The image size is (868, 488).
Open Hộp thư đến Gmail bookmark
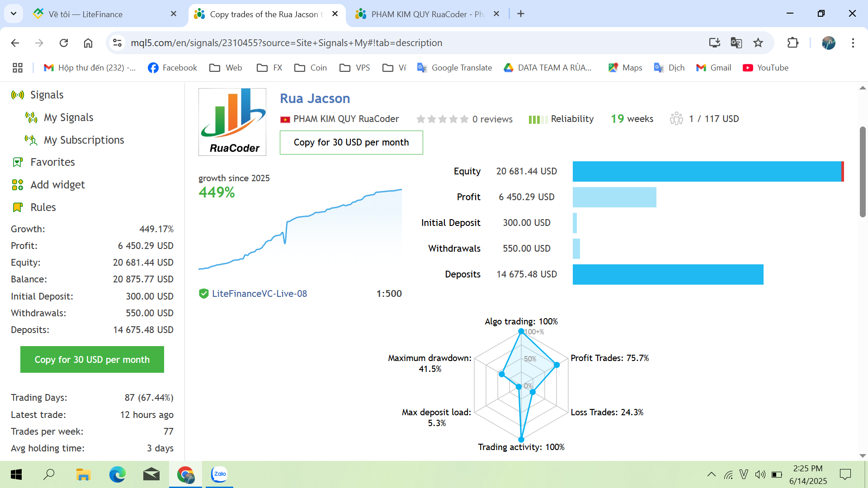coord(89,68)
